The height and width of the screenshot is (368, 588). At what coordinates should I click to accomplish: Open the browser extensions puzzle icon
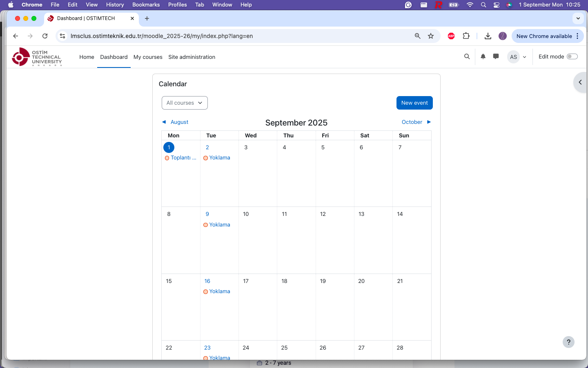pyautogui.click(x=466, y=36)
